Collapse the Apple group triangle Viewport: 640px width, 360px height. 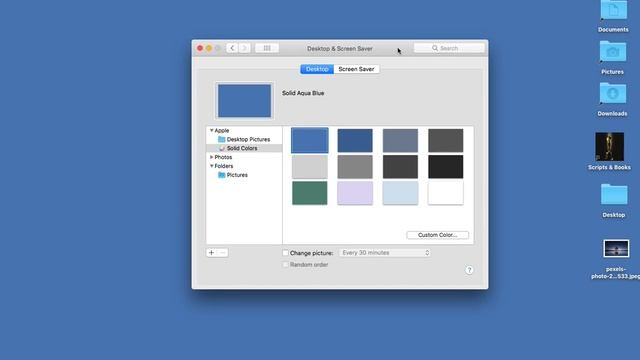[211, 130]
